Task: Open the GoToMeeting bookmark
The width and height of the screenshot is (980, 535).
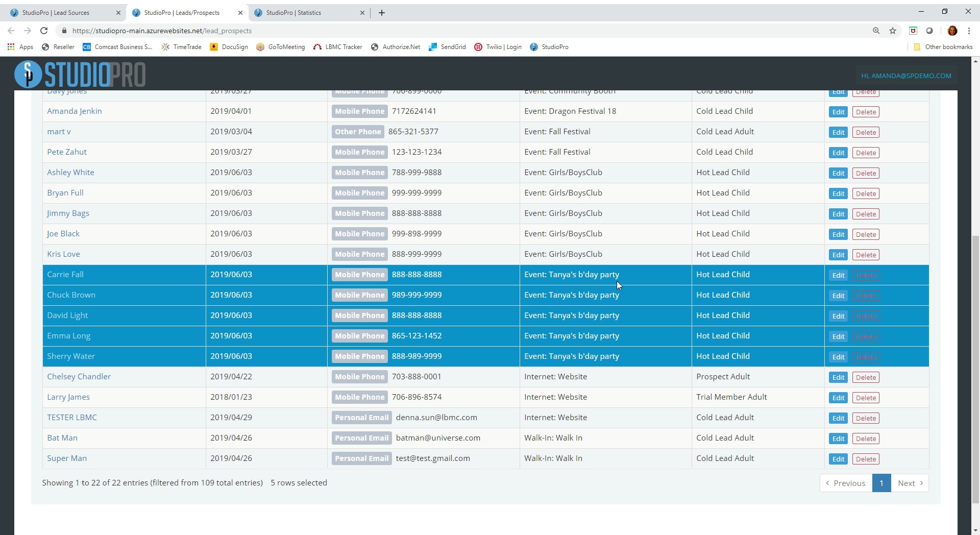Action: 281,47
